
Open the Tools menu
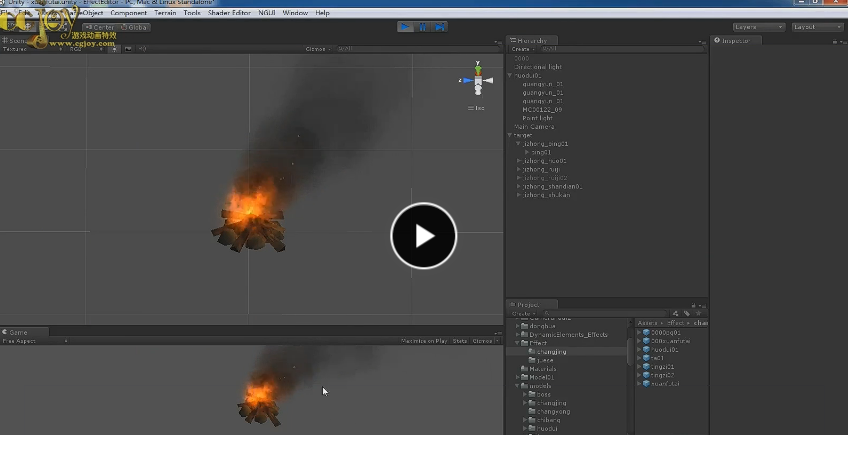point(192,12)
